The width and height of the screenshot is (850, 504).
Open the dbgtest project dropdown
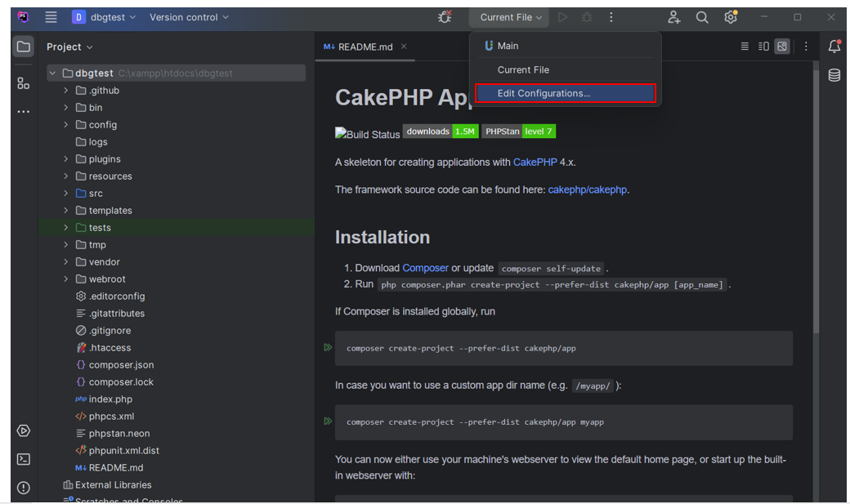(104, 17)
